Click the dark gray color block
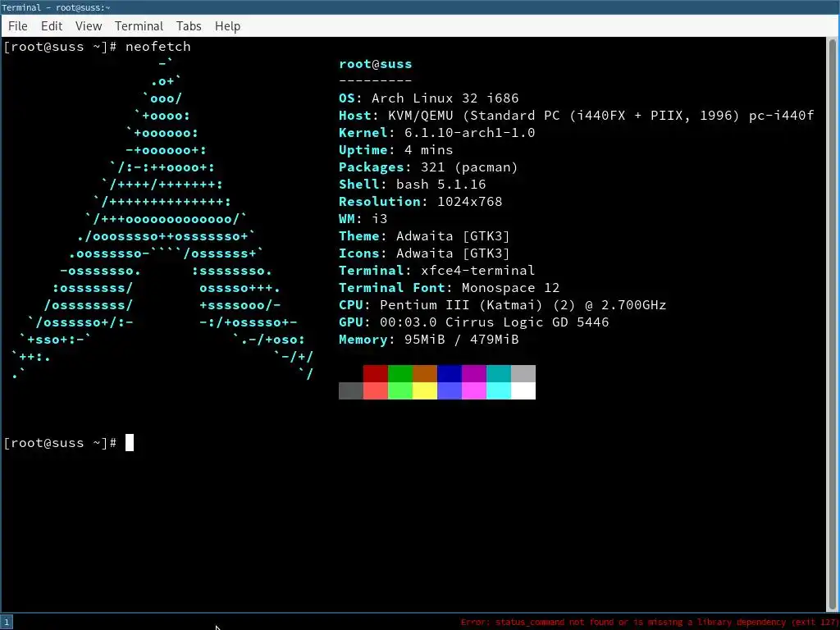Screen dimensions: 840x630 pos(351,390)
